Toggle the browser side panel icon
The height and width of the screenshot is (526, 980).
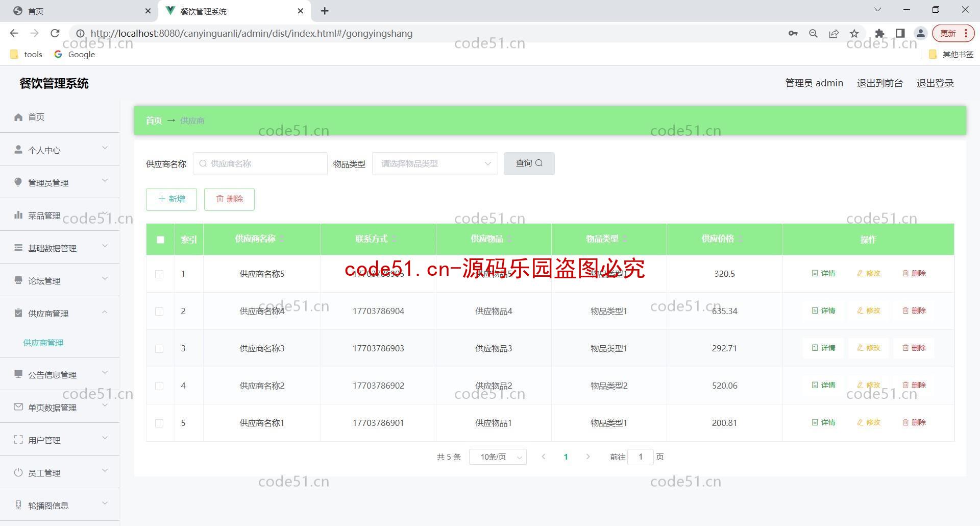pyautogui.click(x=900, y=33)
